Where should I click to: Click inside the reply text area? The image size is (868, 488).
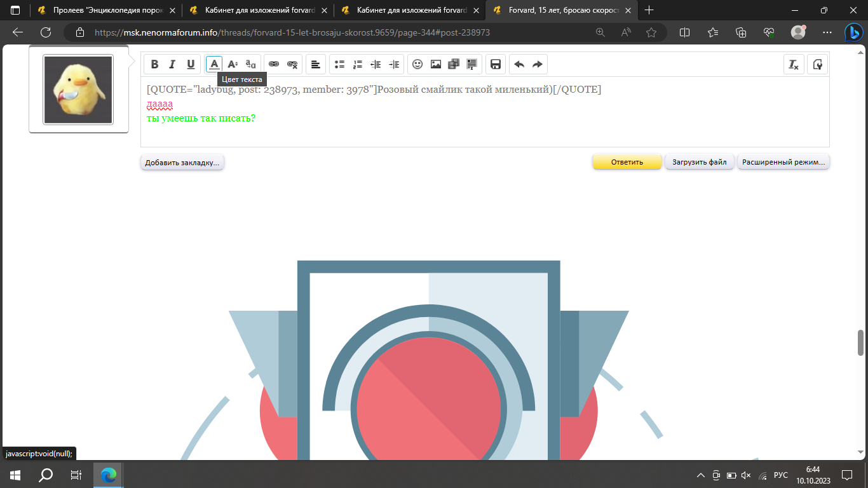[483, 130]
